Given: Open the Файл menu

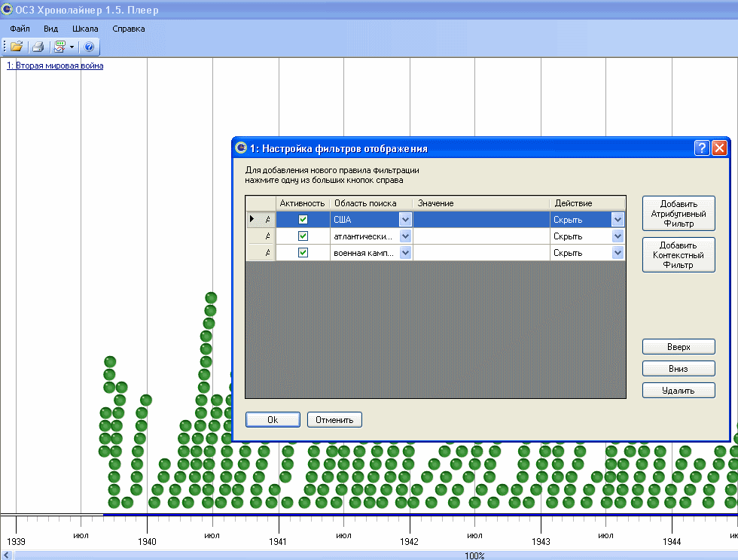Looking at the screenshot, I should (x=20, y=29).
